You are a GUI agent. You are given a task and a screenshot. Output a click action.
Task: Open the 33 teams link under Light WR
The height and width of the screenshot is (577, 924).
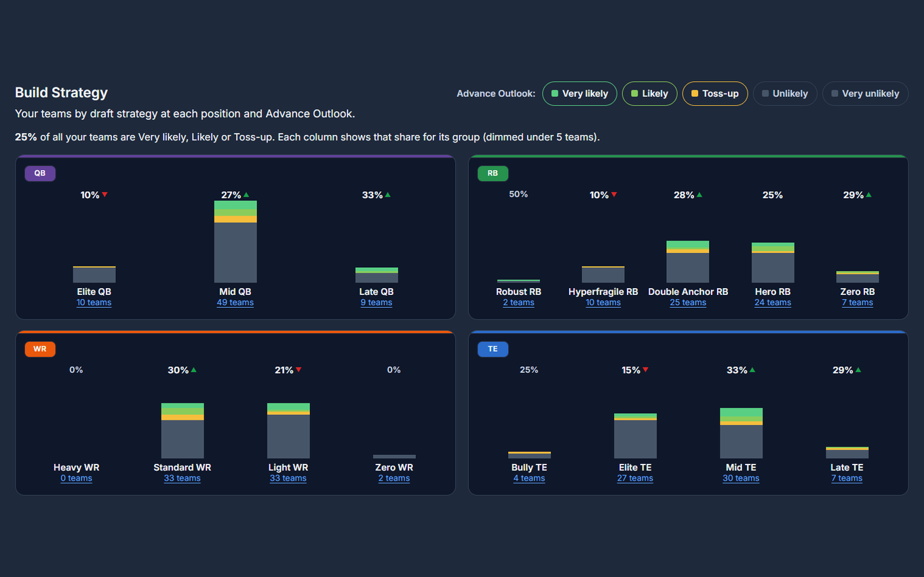[x=288, y=478]
